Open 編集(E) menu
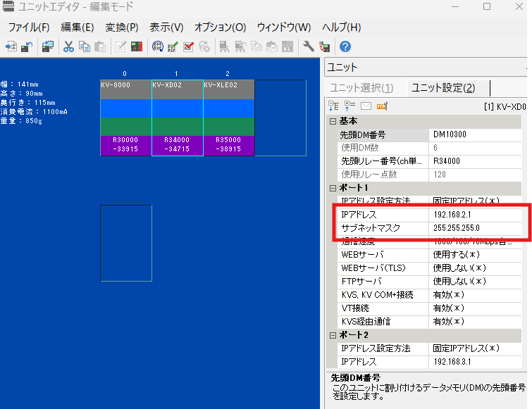The height and width of the screenshot is (409, 532). click(x=78, y=27)
